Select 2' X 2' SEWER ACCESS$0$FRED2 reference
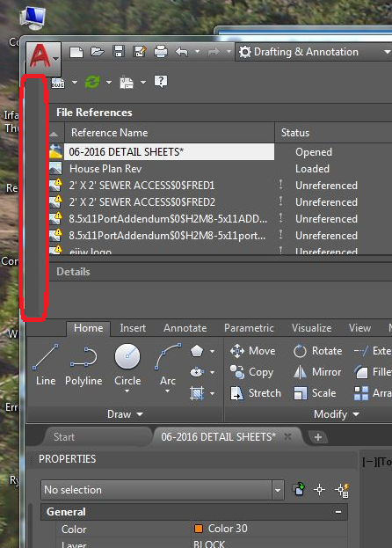The height and width of the screenshot is (548, 392). tap(142, 202)
